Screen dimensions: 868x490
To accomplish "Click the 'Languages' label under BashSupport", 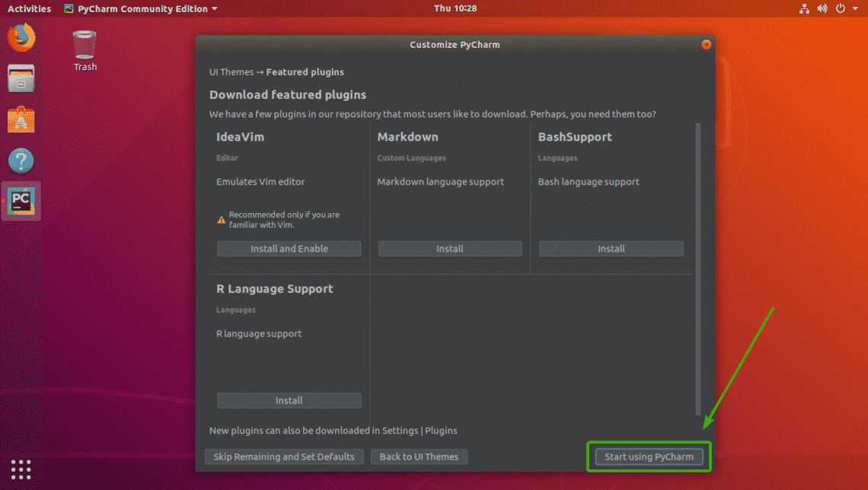I will pos(557,158).
